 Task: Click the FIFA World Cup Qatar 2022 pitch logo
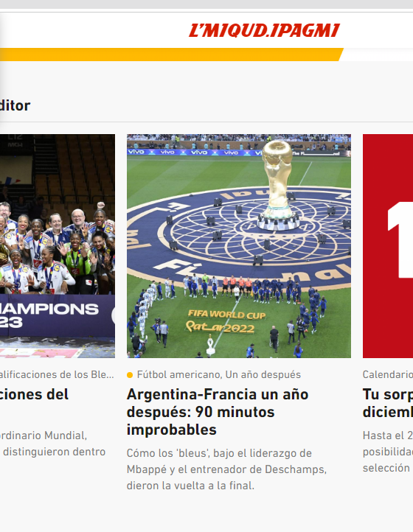(x=226, y=321)
